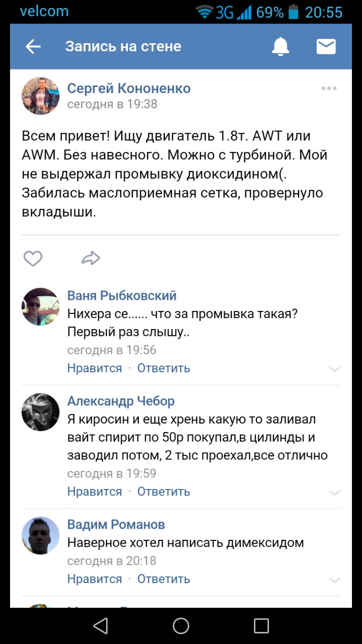
Task: Expand options chevron on Александр's comment
Action: click(x=334, y=493)
